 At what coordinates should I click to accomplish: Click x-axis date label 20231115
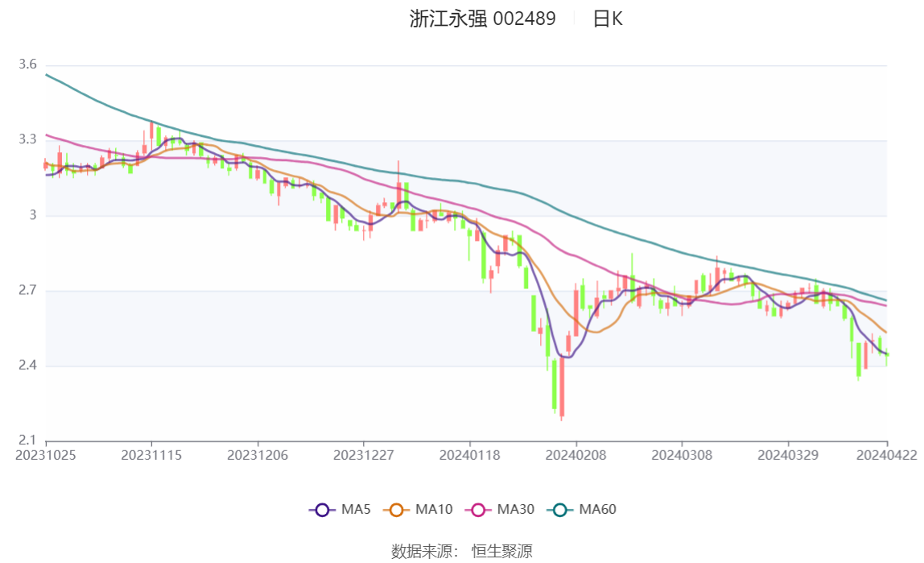[x=151, y=456]
